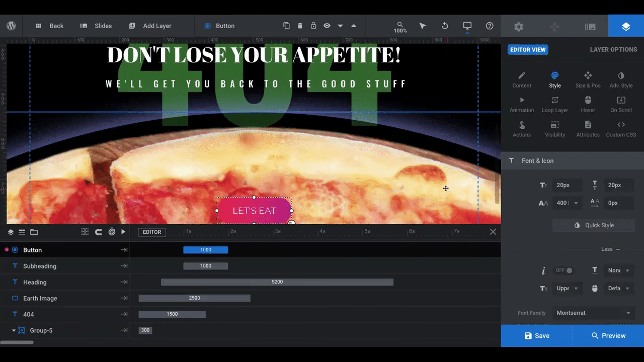The height and width of the screenshot is (362, 644).
Task: Save the slider
Action: coord(537,336)
